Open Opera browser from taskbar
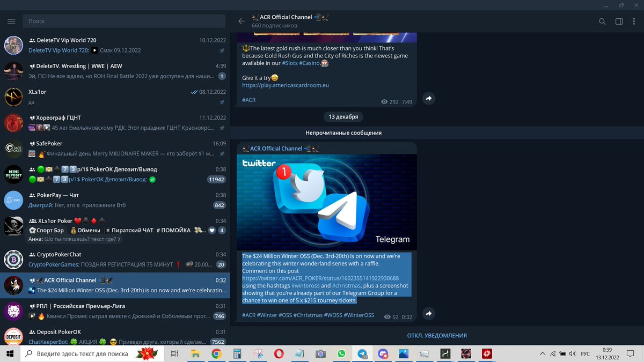This screenshot has height=362, width=644. coord(279,354)
